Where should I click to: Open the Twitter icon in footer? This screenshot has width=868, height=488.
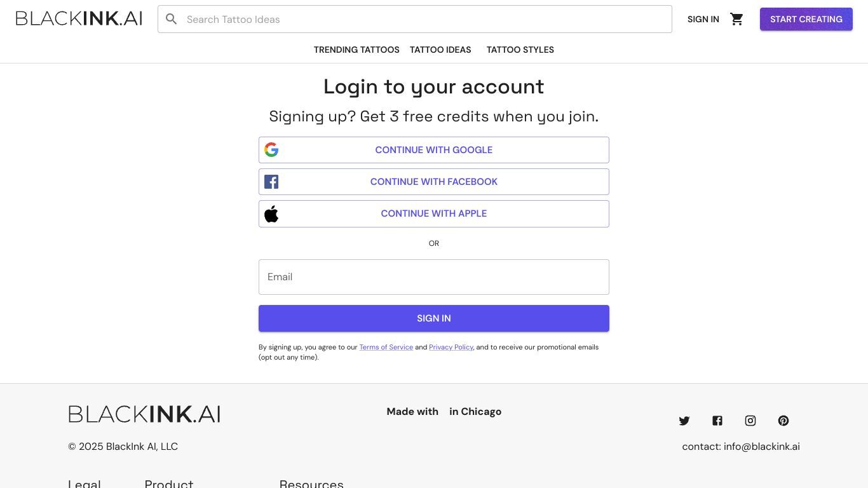[x=684, y=421]
